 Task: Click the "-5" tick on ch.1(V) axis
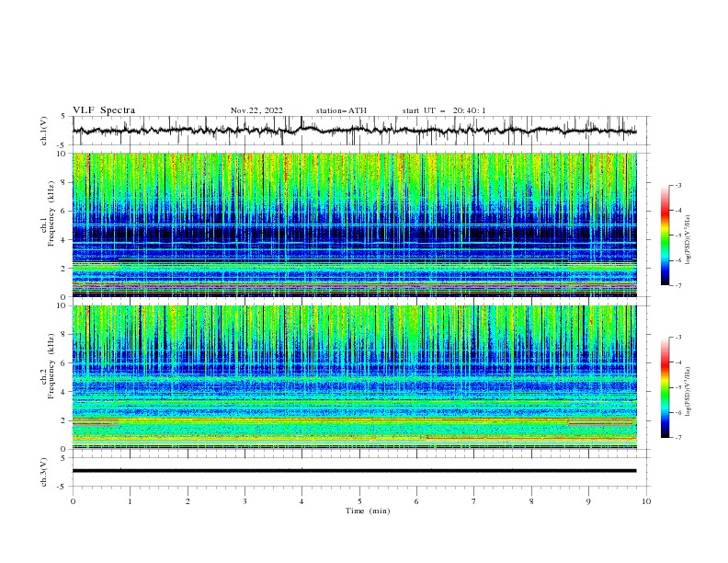point(63,145)
